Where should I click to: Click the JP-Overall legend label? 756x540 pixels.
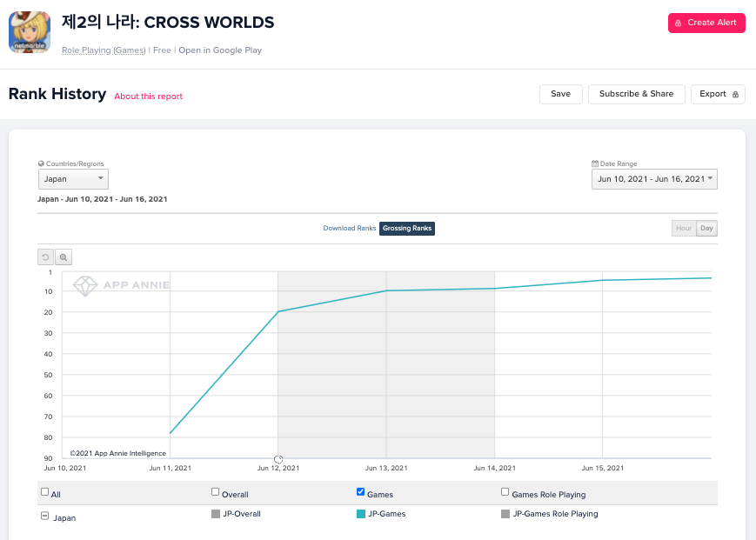(x=242, y=514)
